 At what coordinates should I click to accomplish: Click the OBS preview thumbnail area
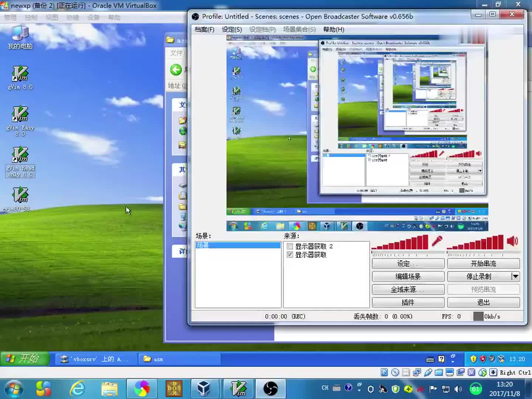coord(357,133)
